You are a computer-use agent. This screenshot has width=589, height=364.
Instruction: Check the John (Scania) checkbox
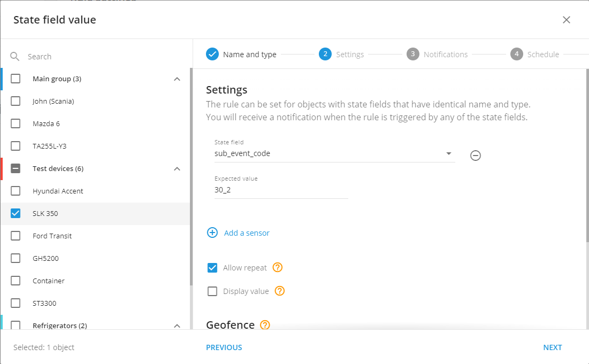[x=16, y=101]
